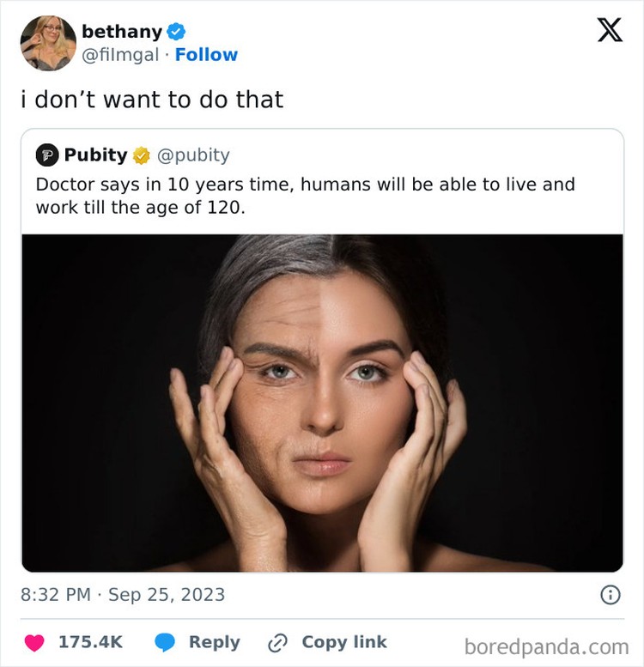The image size is (644, 667).
Task: Click the X logo icon
Action: [x=610, y=30]
